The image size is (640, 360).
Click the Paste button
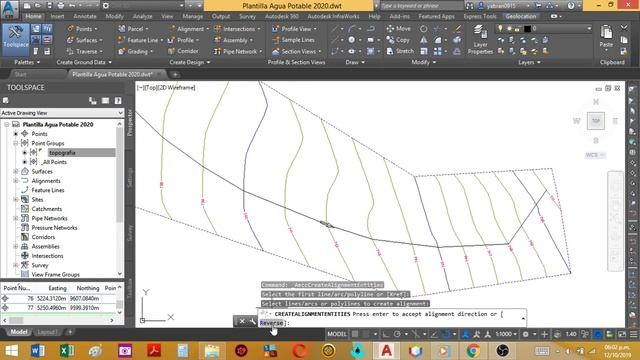point(607,37)
